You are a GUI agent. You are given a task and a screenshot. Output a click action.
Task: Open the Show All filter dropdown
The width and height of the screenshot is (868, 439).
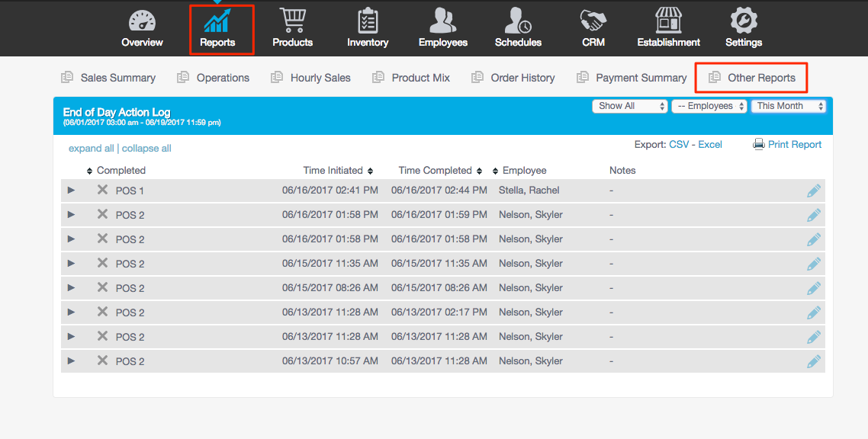tap(629, 107)
